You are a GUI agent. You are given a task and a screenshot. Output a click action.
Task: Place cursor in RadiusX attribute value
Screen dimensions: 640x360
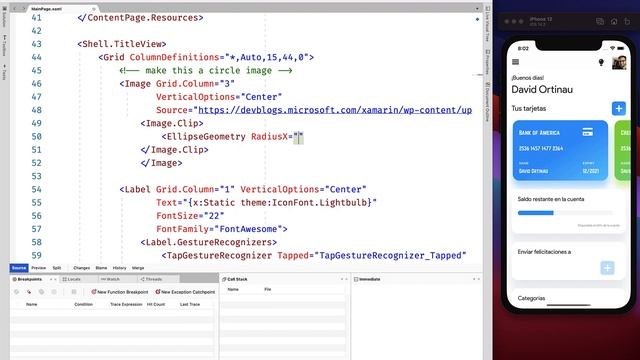(298, 137)
